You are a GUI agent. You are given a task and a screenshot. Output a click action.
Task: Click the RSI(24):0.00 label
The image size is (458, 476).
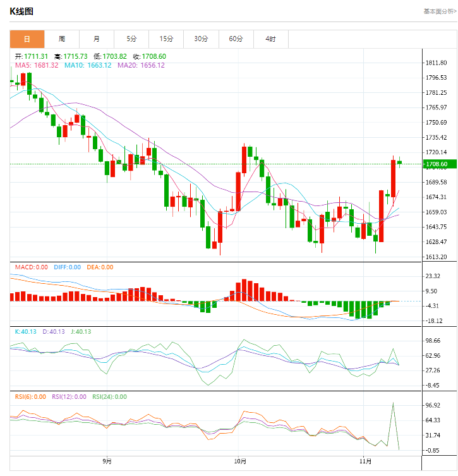point(109,397)
